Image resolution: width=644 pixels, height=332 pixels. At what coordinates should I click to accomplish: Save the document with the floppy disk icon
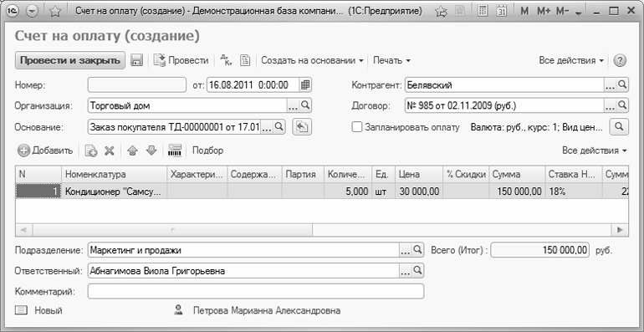coord(136,60)
